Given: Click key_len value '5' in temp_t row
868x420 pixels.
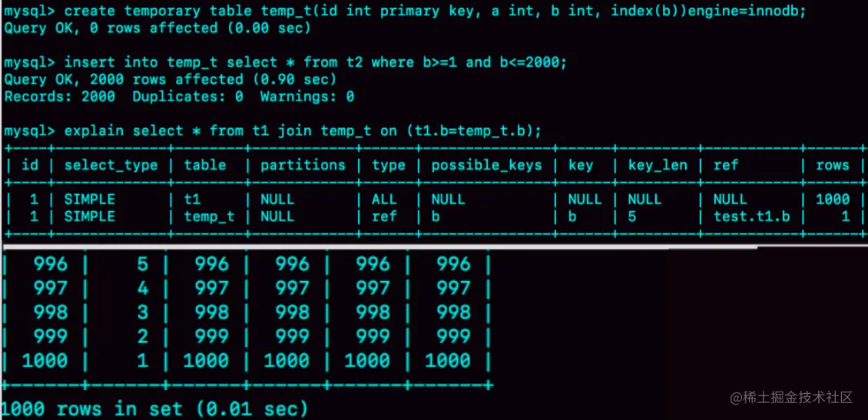Looking at the screenshot, I should click(632, 217).
